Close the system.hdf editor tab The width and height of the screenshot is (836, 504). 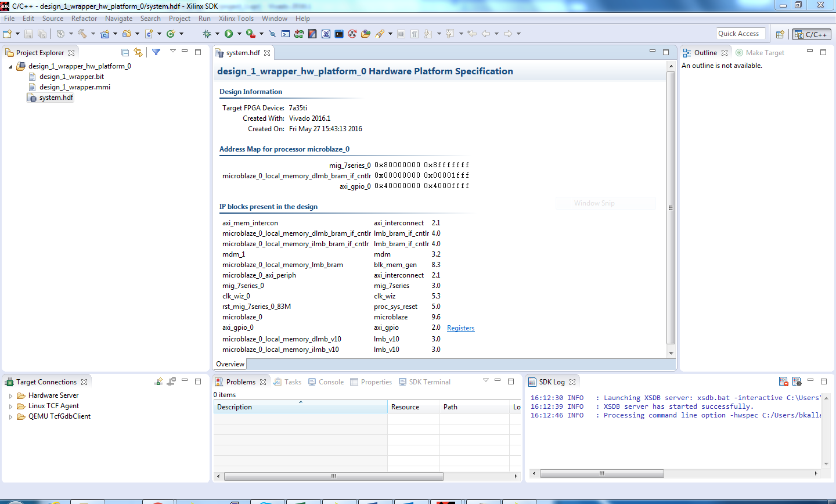267,53
